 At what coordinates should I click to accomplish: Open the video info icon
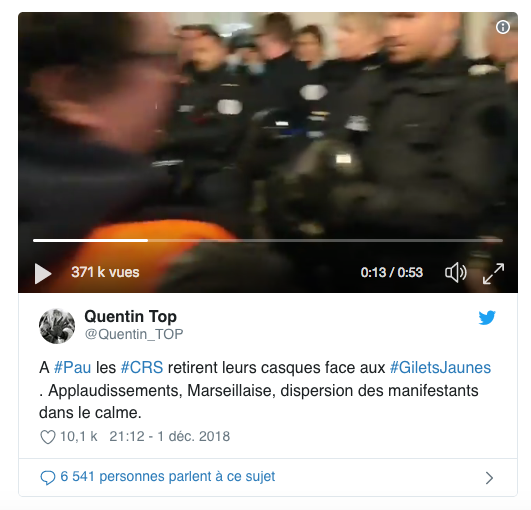coord(503,27)
